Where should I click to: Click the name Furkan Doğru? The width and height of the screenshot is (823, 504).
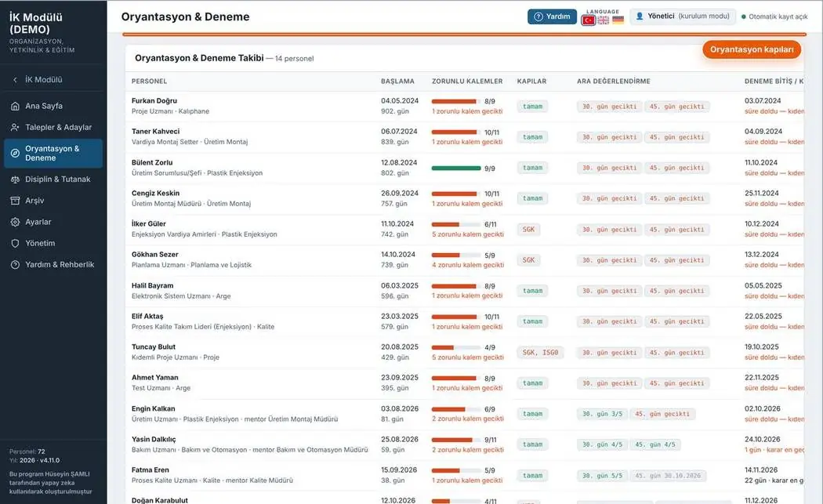[x=154, y=101]
